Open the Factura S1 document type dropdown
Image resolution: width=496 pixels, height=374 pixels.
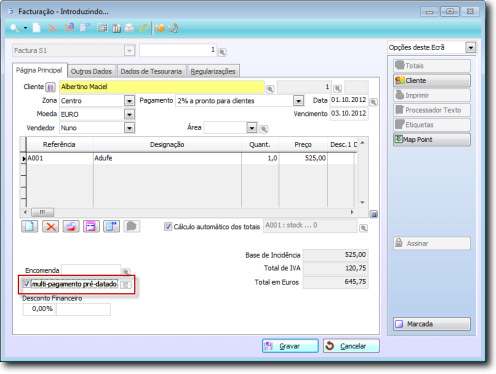coord(129,51)
